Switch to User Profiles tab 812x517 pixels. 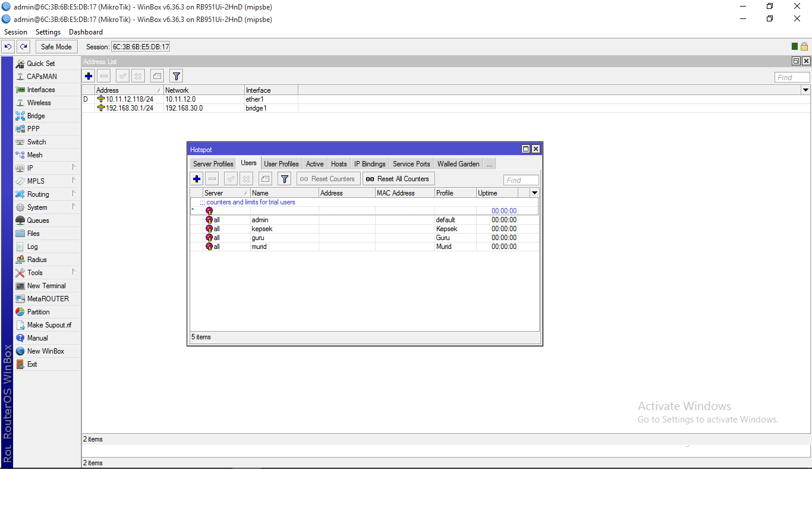[x=281, y=164]
